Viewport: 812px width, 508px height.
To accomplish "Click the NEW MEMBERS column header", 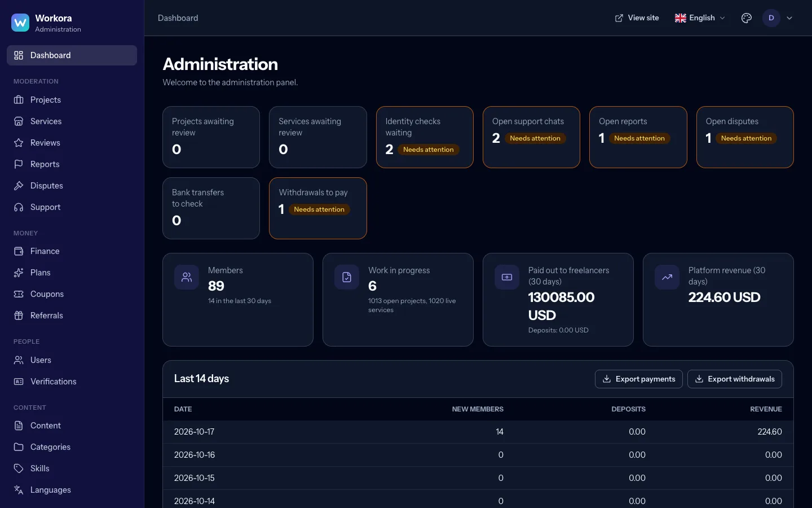I will tap(478, 409).
